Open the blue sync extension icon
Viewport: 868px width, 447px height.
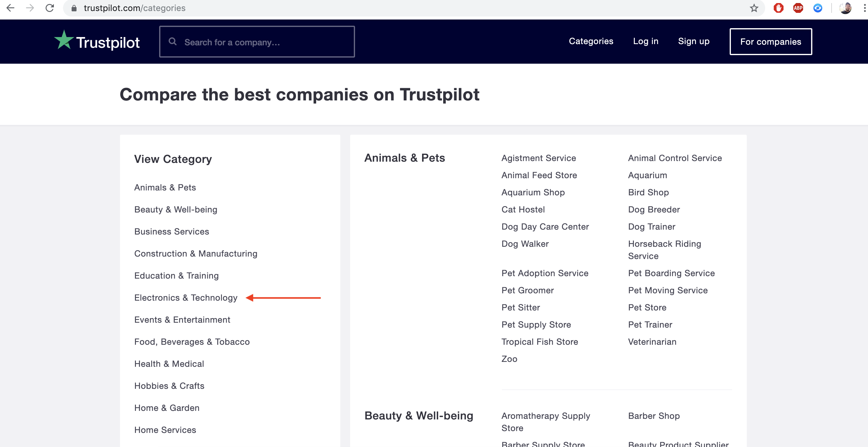[818, 8]
